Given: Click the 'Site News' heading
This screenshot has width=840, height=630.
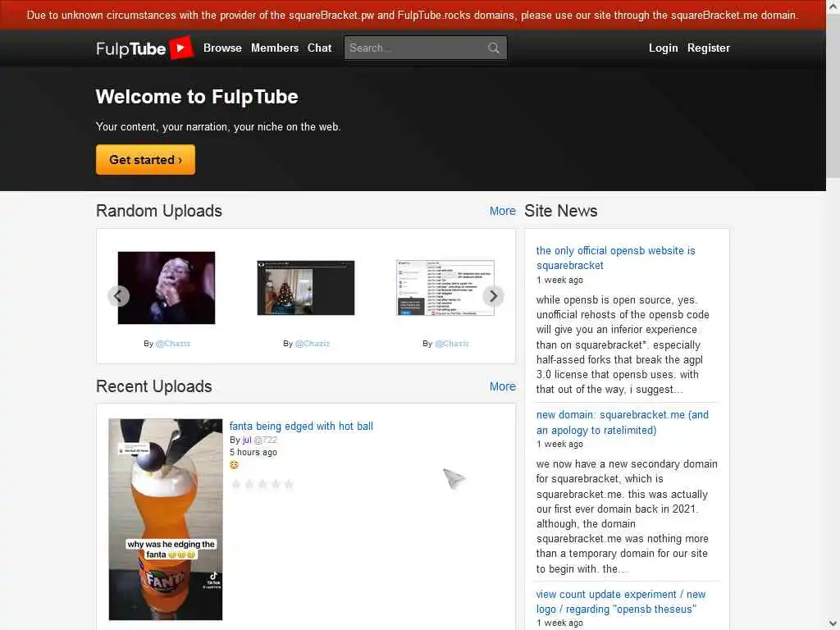Looking at the screenshot, I should click(561, 211).
